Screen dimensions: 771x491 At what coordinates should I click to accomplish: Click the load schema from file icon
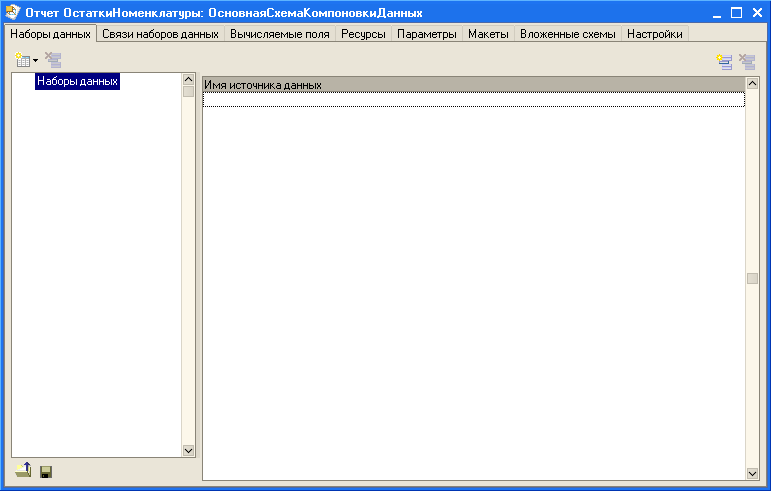tap(23, 470)
